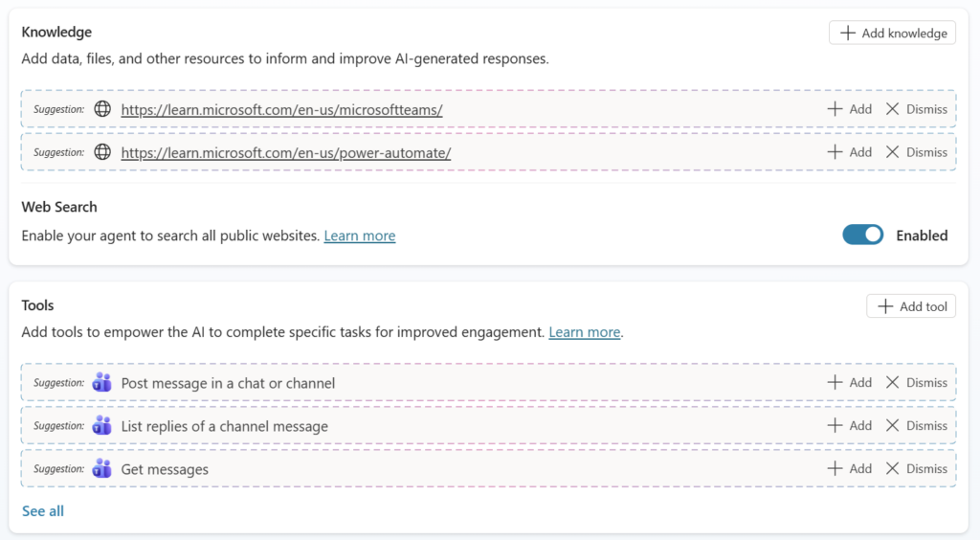Click Teams icon next to List replies

coord(101,425)
